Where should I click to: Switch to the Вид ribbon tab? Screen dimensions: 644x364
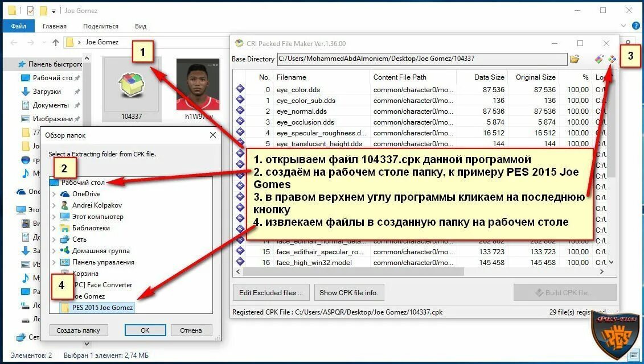click(x=141, y=26)
